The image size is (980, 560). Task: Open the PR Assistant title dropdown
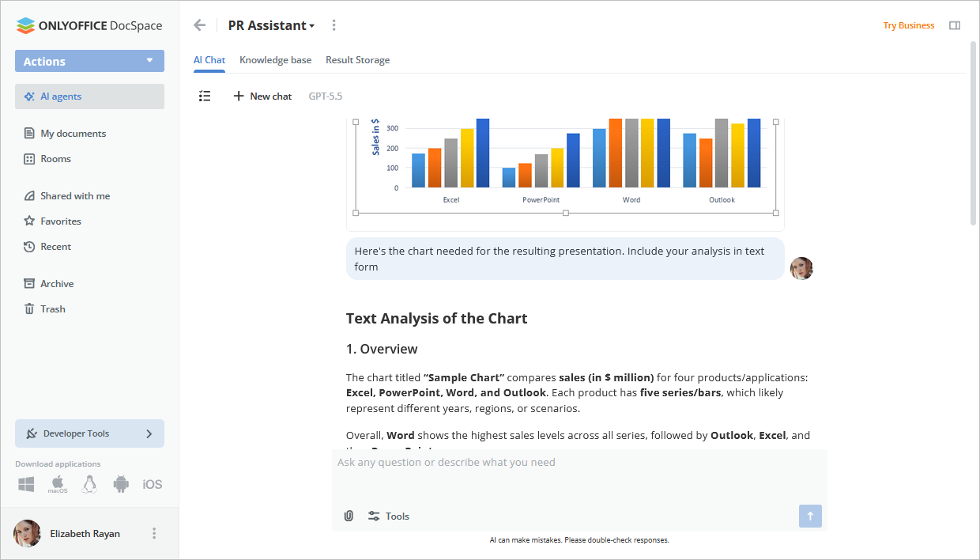coord(271,25)
